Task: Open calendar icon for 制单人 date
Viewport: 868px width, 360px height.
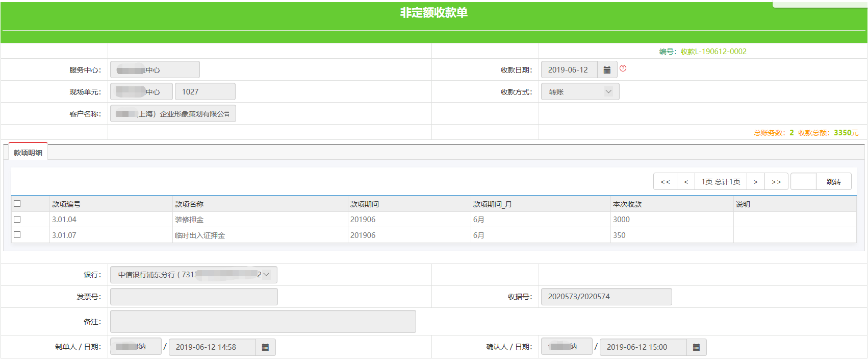Action: [265, 347]
